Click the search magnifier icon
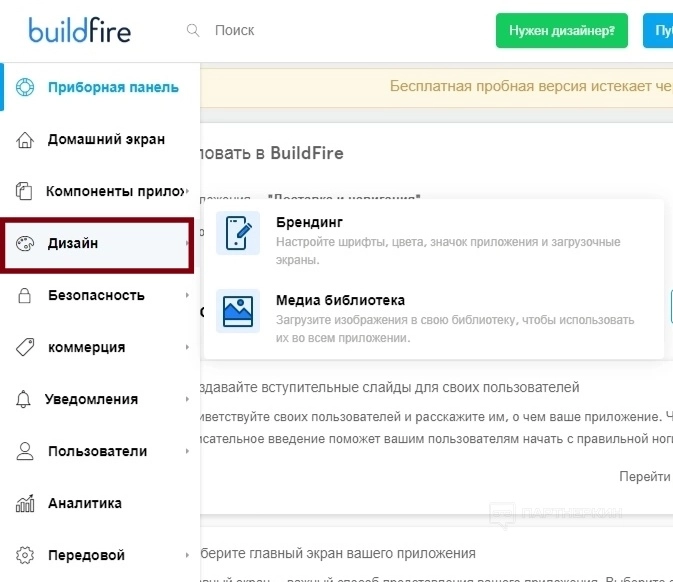This screenshot has height=582, width=673. click(x=193, y=30)
